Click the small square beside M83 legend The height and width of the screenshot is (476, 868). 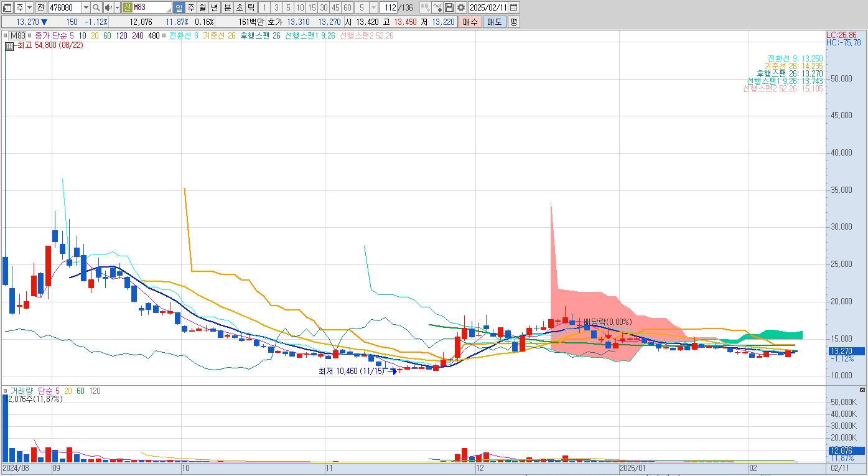[x=6, y=35]
